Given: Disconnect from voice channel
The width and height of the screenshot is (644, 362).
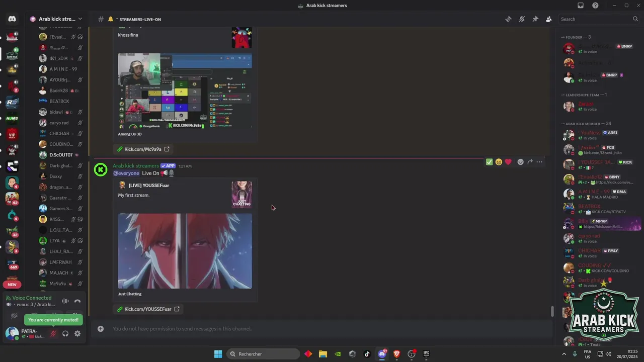Looking at the screenshot, I should click(77, 301).
